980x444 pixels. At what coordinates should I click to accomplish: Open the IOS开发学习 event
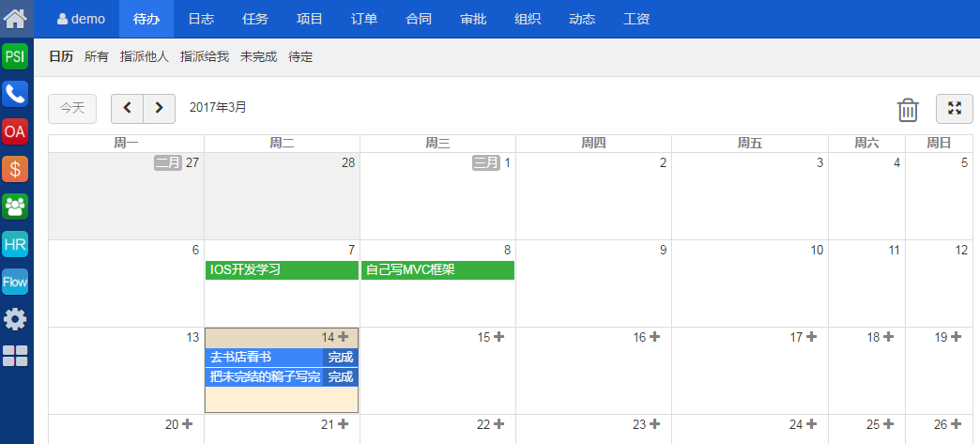click(282, 270)
